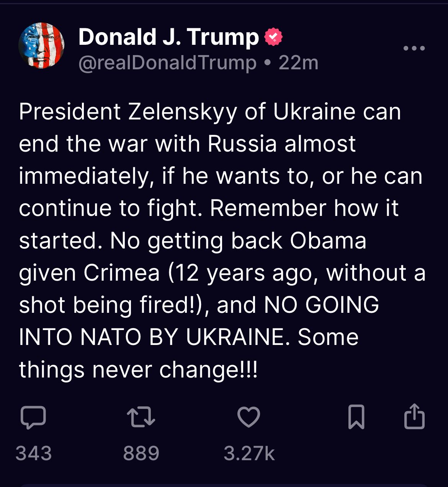Tap the 'Remember how it started' sentence
This screenshot has height=487, width=448.
coord(209,224)
